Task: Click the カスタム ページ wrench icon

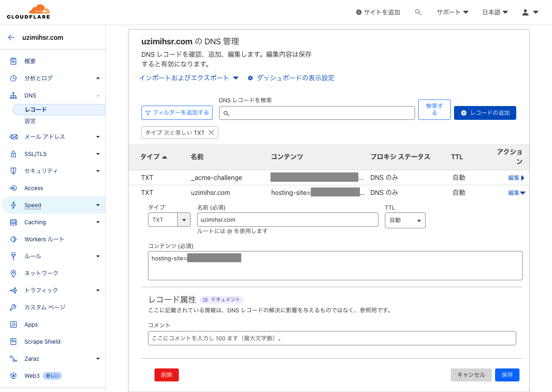Action: coord(13,308)
